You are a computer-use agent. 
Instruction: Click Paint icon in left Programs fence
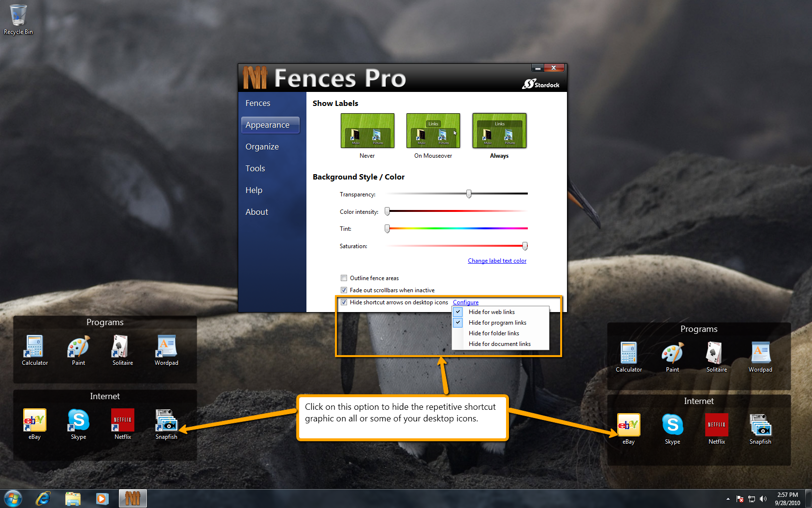coord(78,350)
